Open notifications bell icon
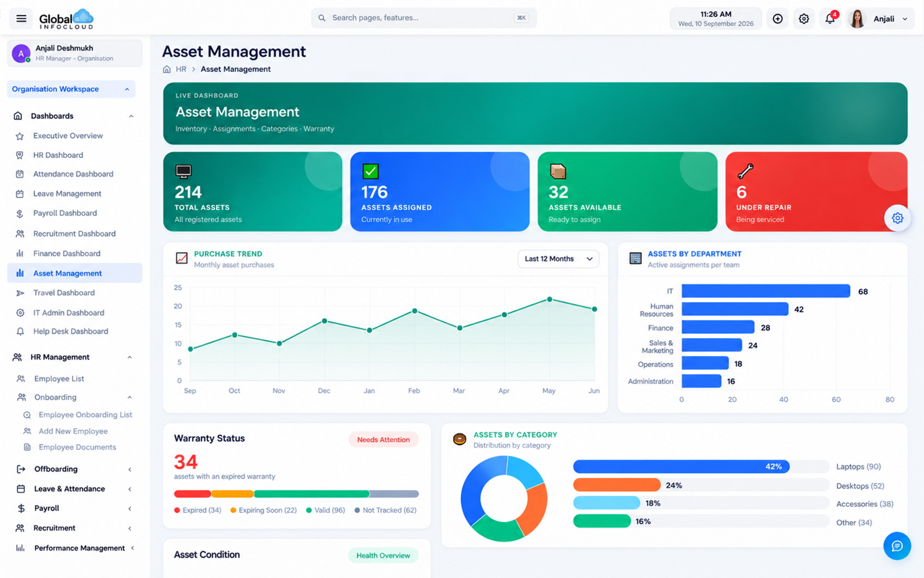This screenshot has height=578, width=924. pos(830,19)
